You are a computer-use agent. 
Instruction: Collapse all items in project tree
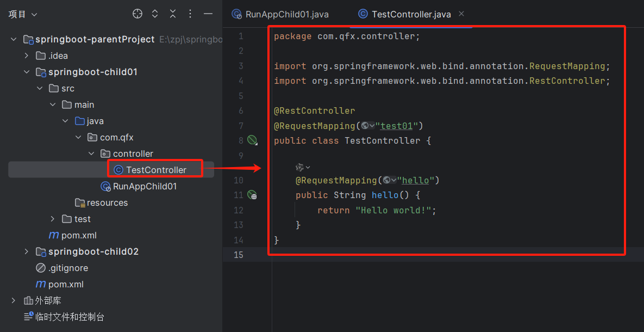[x=172, y=14]
